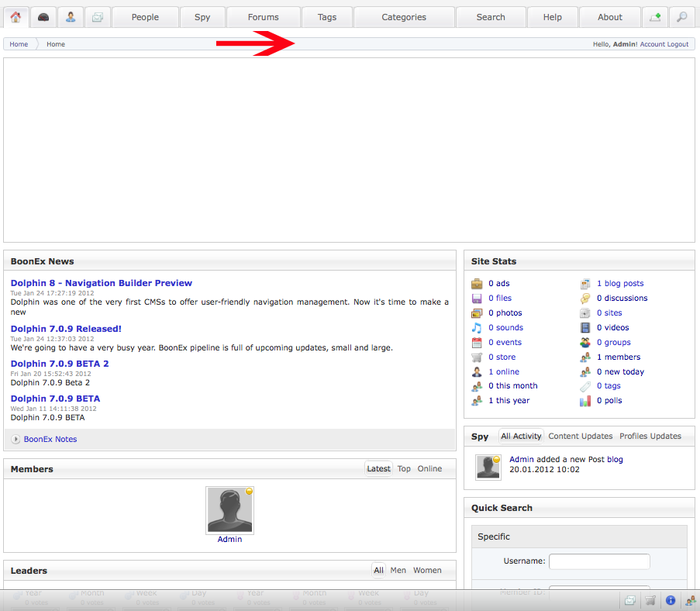The image size is (700, 611).
Task: Open the shopping cart icon in bottom bar
Action: tap(651, 600)
